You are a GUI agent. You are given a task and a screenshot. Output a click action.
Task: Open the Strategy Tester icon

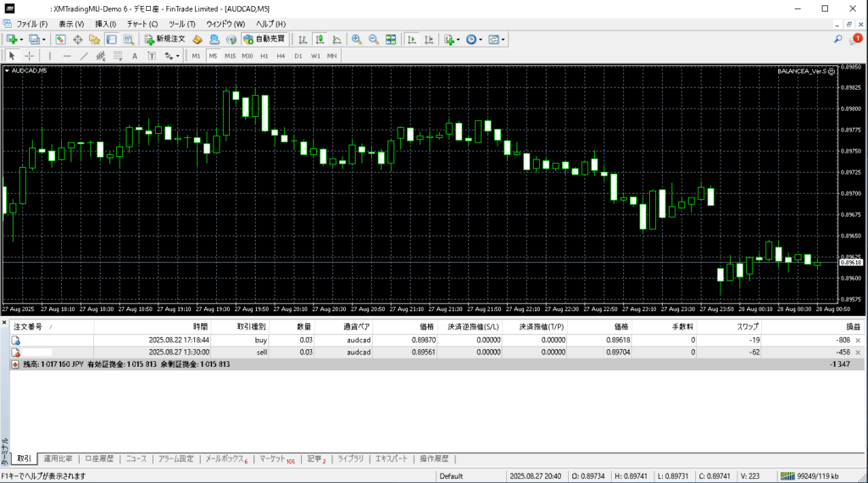pyautogui.click(x=129, y=39)
